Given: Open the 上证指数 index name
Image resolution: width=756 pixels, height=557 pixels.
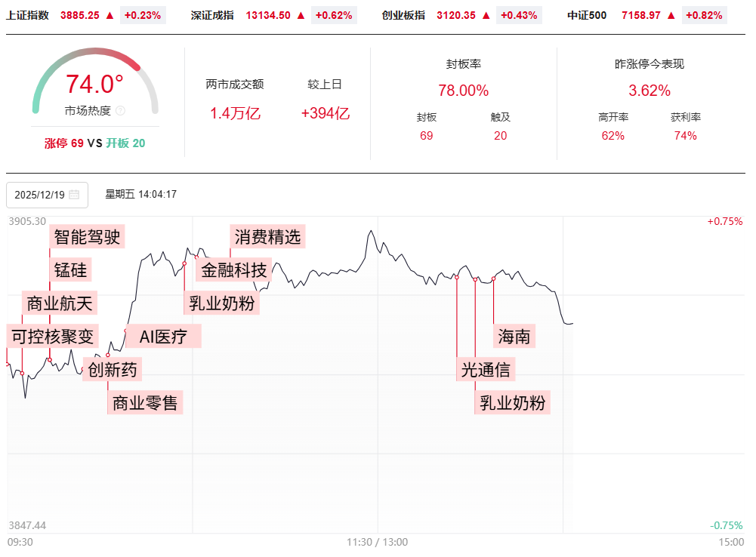Looking at the screenshot, I should tap(27, 15).
